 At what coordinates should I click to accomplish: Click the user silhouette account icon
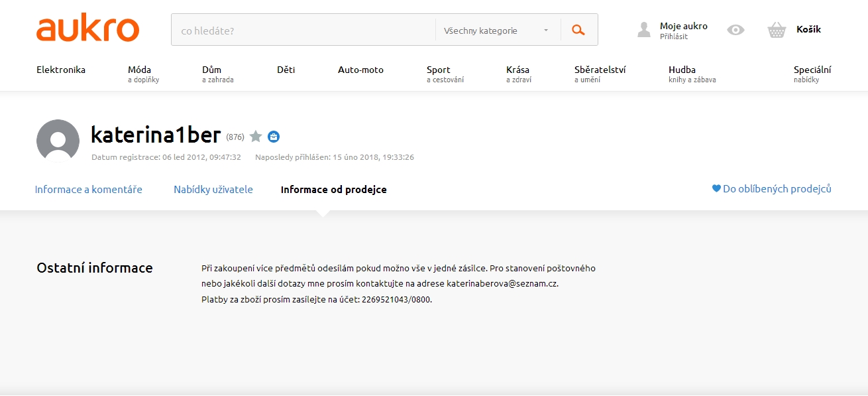643,30
